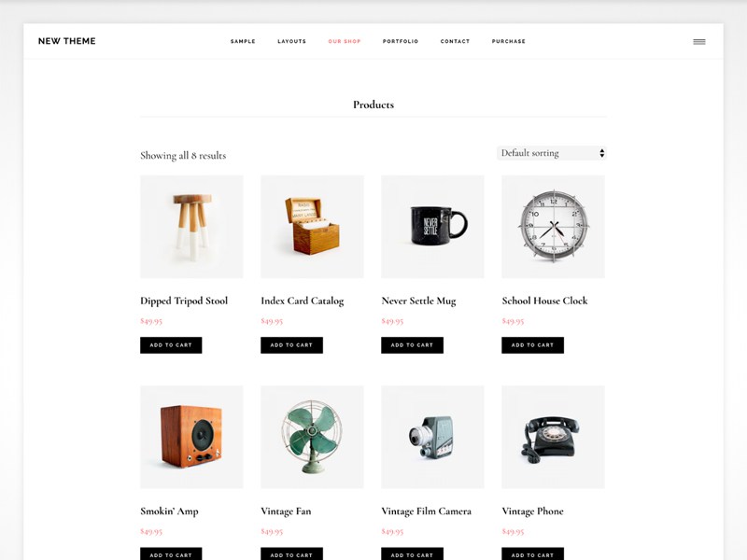Open the Vintage Film Camera title link

pos(427,511)
